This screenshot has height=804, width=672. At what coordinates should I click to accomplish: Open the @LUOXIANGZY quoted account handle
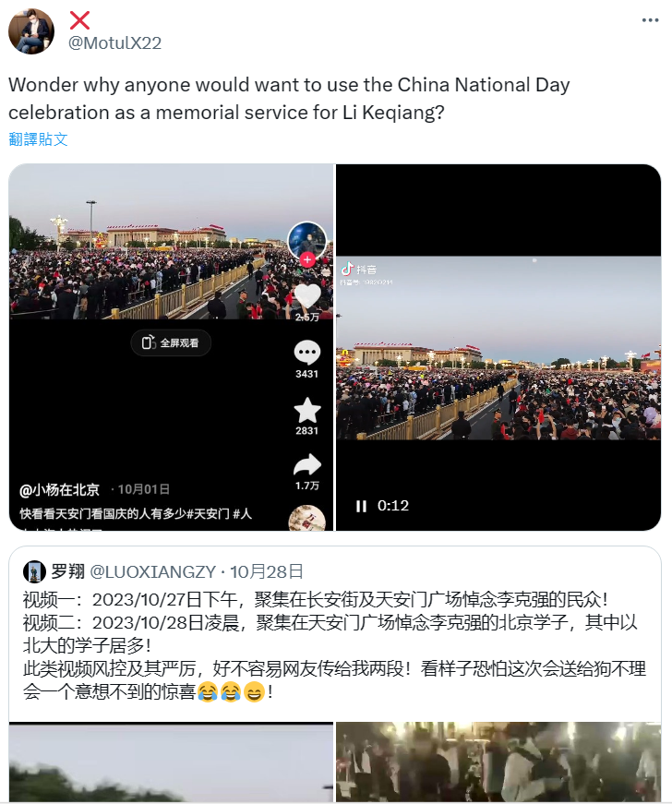pyautogui.click(x=152, y=571)
